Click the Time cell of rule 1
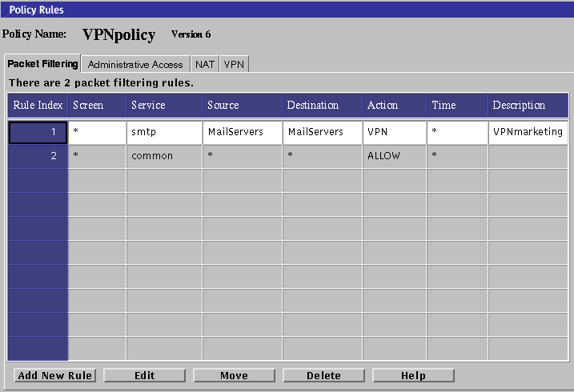The image size is (574, 392). 457,132
